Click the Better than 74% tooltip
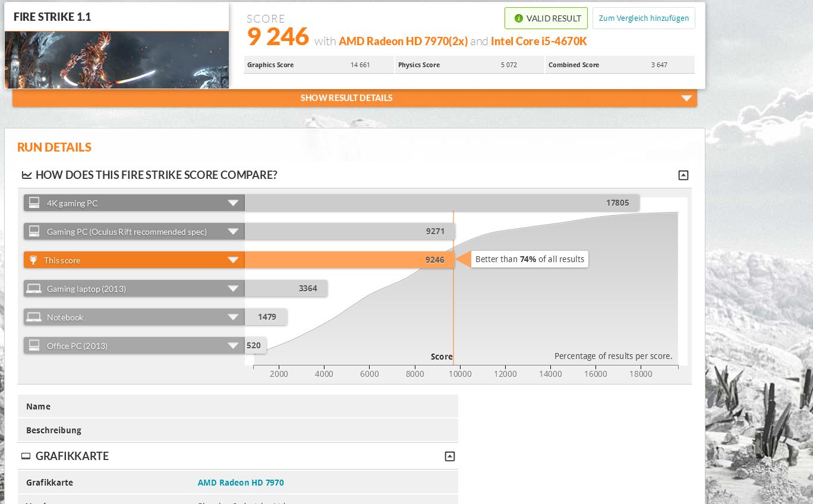The image size is (813, 504). 530,260
